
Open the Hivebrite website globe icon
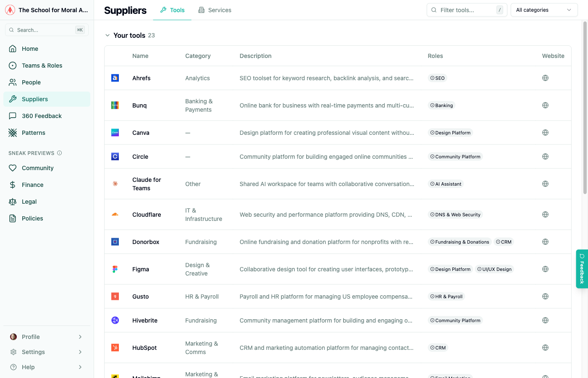(545, 320)
